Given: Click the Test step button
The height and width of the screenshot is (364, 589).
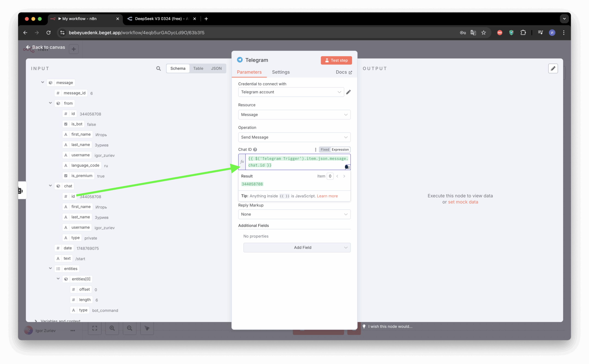Looking at the screenshot, I should tap(336, 60).
